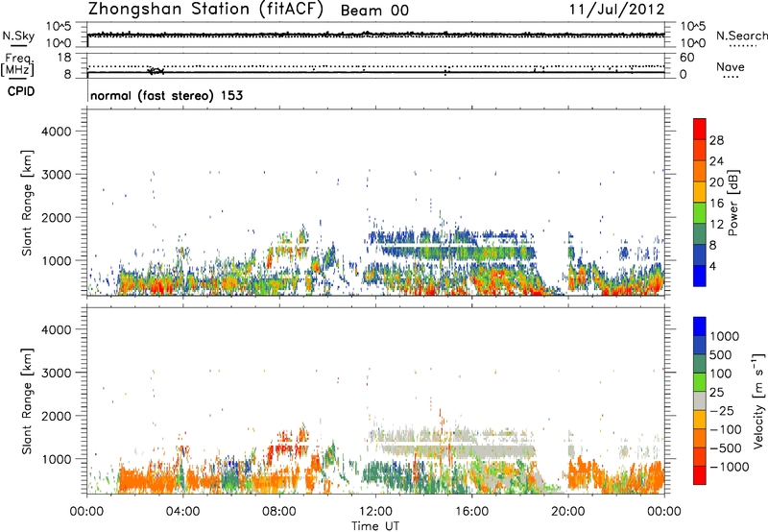Click the 'Nave' legend label
Viewport: 768px width, 532px height.
click(x=731, y=66)
